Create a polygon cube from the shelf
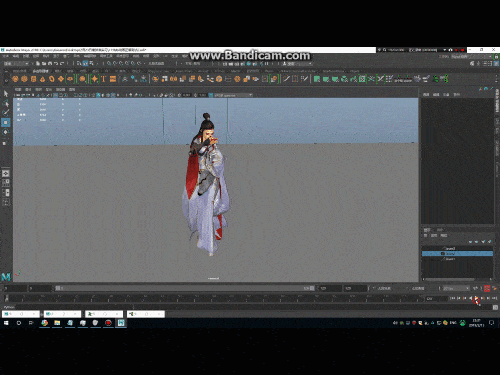The width and height of the screenshot is (500, 375). click(24, 79)
